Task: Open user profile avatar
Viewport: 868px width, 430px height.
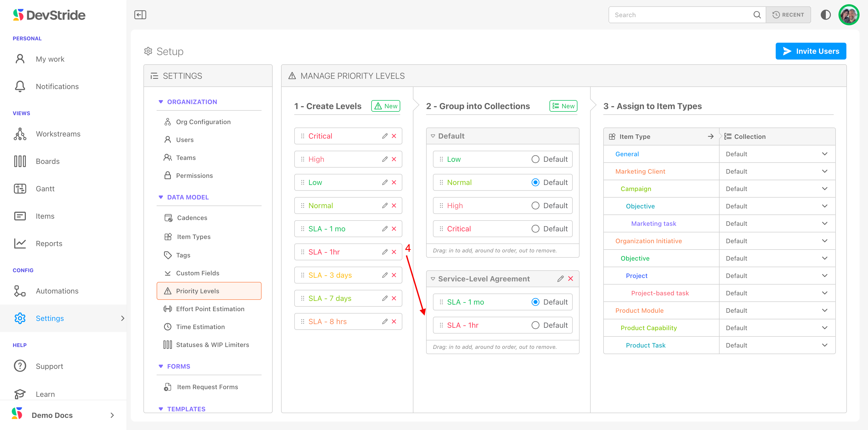Action: 848,15
